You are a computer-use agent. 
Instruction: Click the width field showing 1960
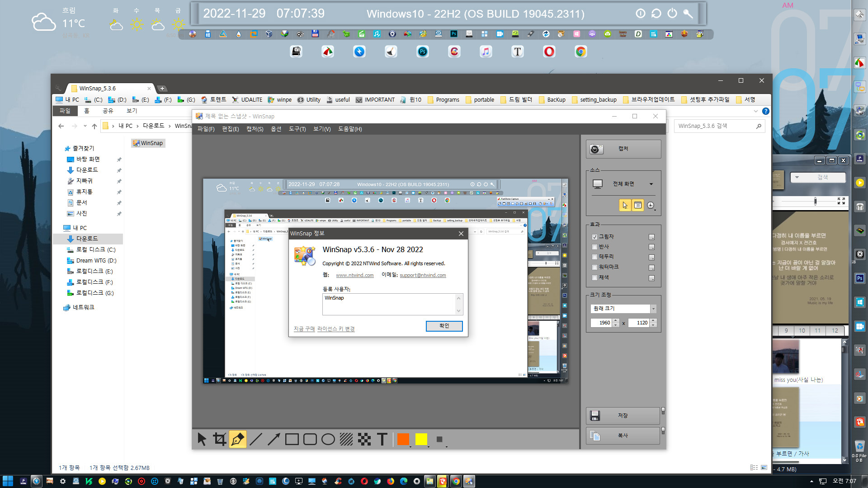601,323
